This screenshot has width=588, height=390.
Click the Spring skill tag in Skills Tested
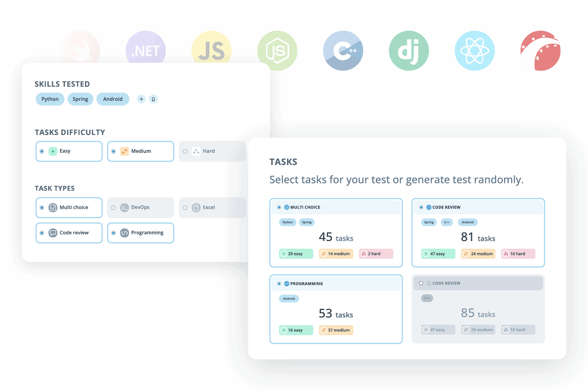tap(80, 99)
